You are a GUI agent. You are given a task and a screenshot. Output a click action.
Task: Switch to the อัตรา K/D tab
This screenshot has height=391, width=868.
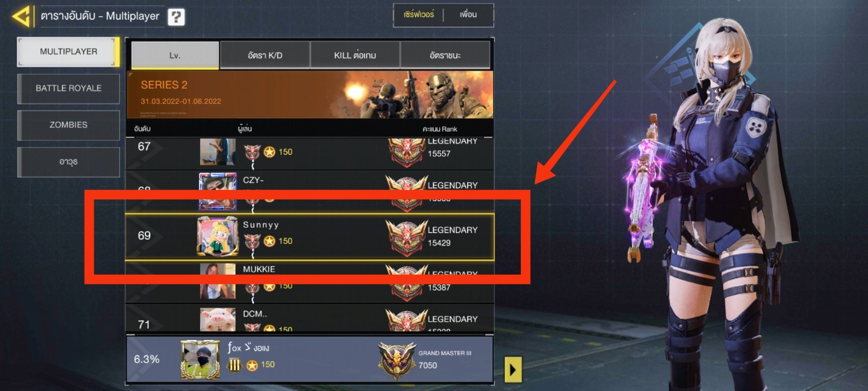[x=265, y=56]
